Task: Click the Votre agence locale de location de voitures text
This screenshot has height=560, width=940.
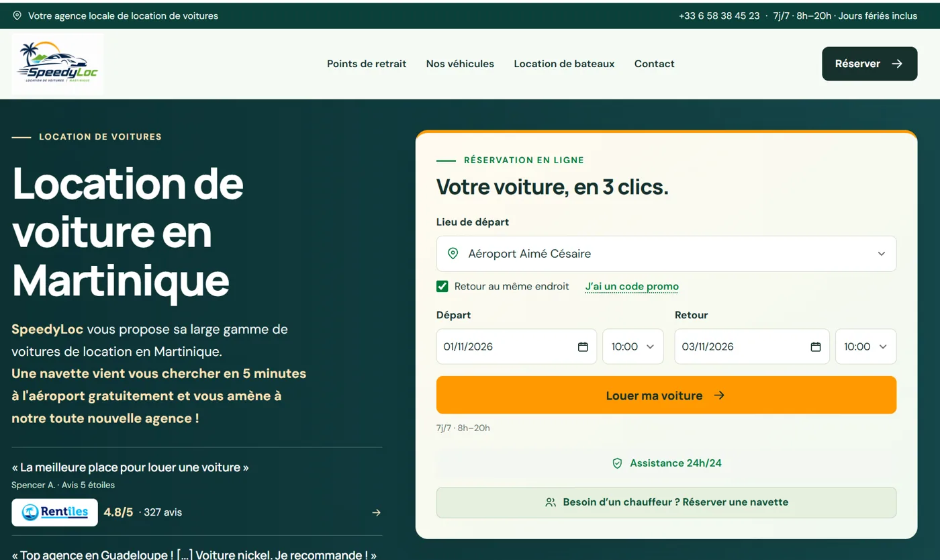Action: click(123, 15)
